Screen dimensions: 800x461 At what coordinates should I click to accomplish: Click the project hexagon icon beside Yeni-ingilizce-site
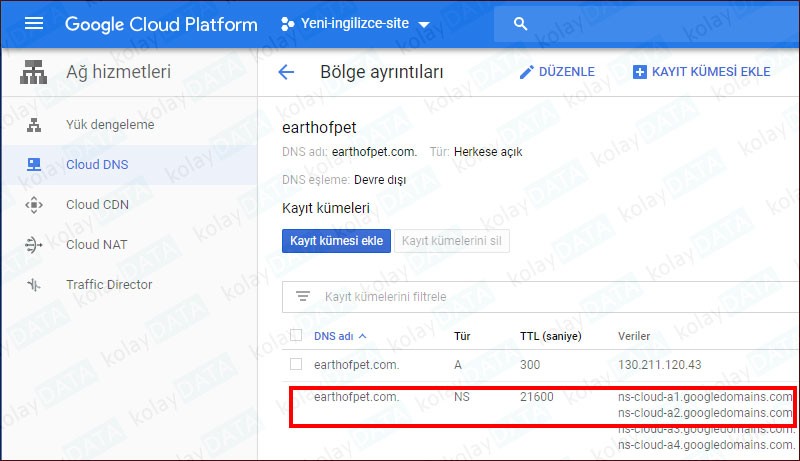[x=288, y=24]
